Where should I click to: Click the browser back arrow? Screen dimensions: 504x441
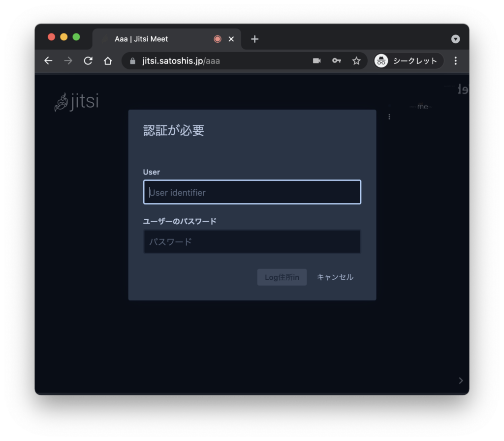[x=48, y=60]
